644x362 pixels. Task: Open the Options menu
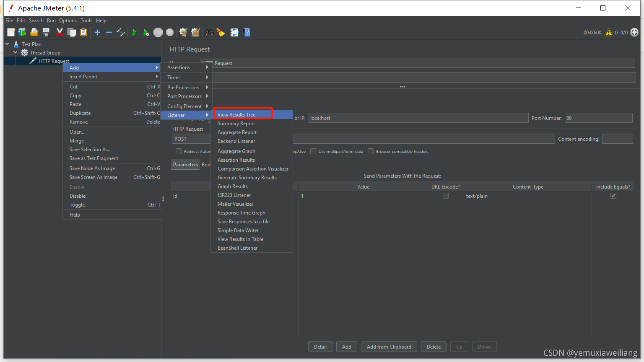(68, 21)
